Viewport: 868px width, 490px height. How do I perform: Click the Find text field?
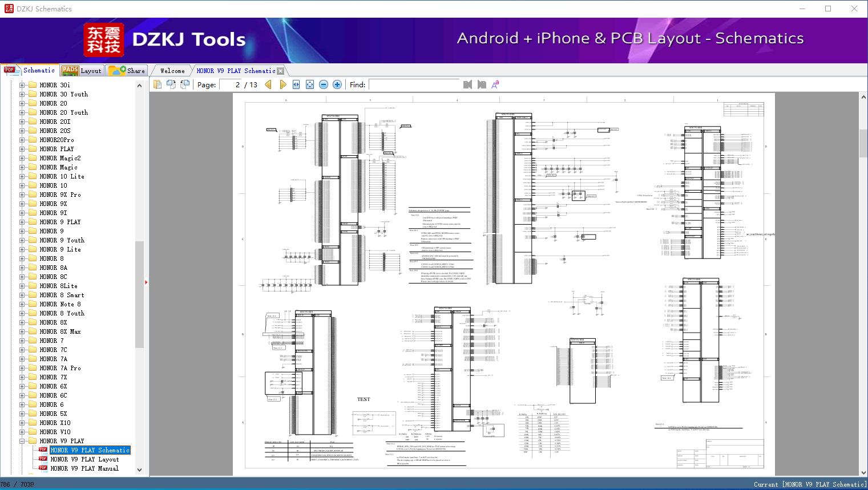[414, 84]
